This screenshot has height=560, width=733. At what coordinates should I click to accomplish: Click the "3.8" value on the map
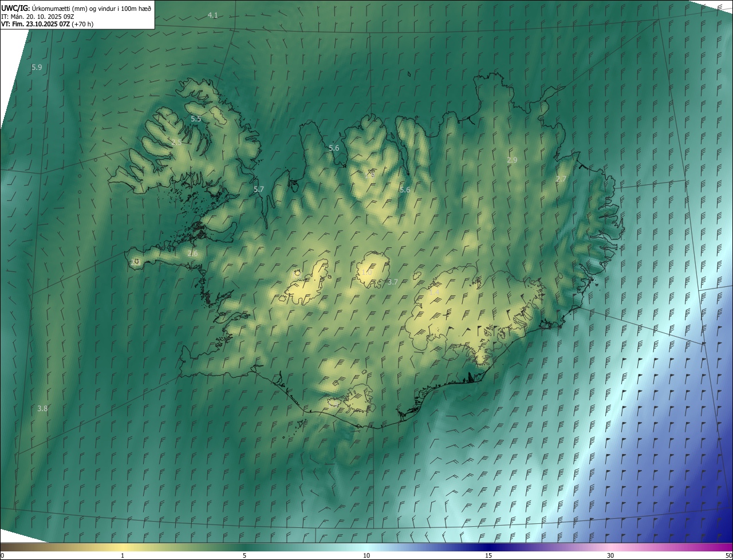[x=42, y=409]
